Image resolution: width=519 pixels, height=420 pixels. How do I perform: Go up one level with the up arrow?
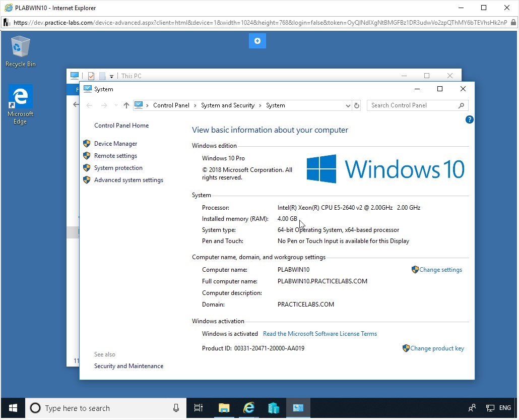tap(126, 105)
